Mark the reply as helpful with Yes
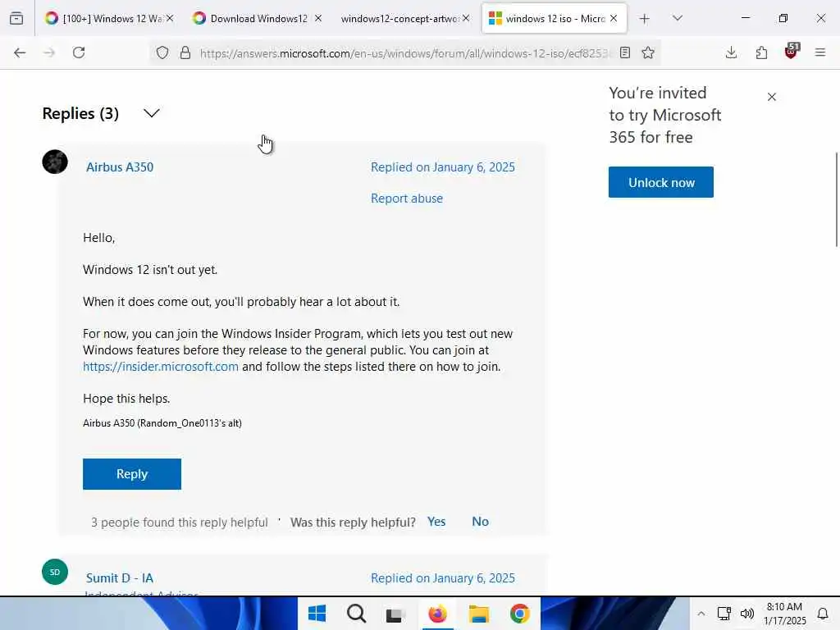Screen dimensions: 840x630 [436, 521]
